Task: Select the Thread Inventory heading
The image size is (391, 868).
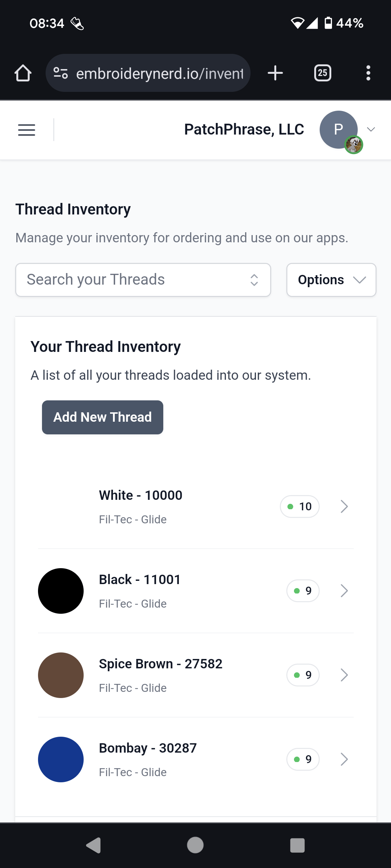Action: coord(72,209)
